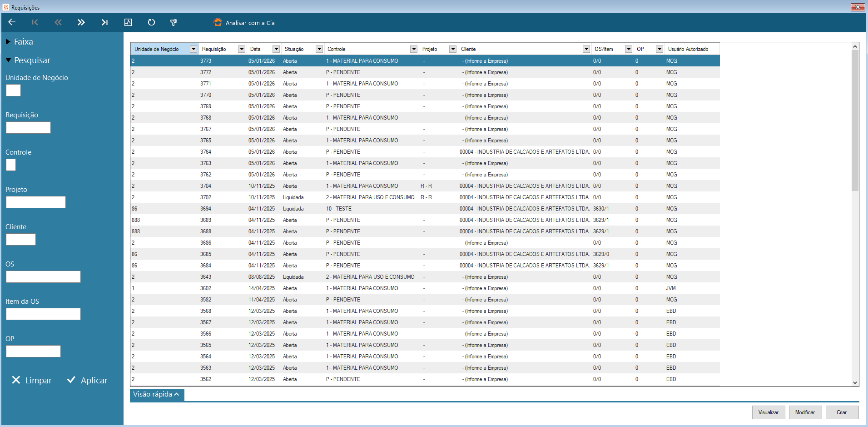Focus the Projeto search field
The width and height of the screenshot is (868, 427).
[x=36, y=202]
